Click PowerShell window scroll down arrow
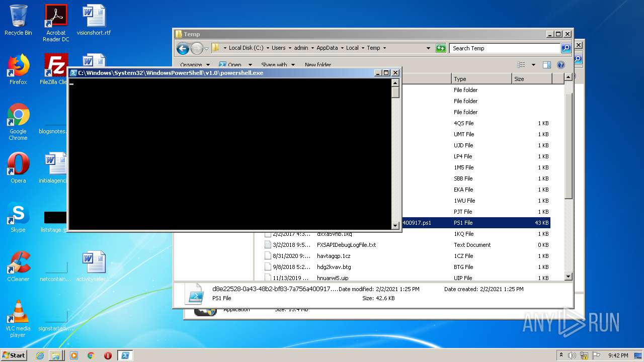Image resolution: width=644 pixels, height=362 pixels. 395,226
